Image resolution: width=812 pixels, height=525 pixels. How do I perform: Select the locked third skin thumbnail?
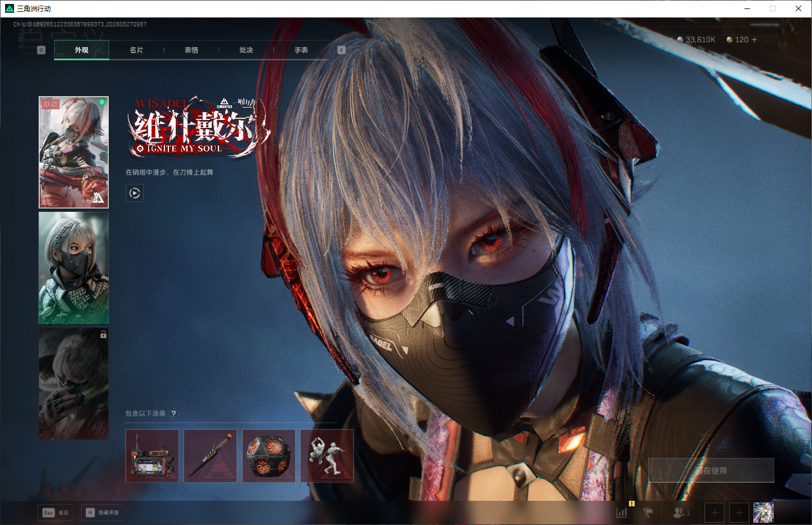(74, 384)
